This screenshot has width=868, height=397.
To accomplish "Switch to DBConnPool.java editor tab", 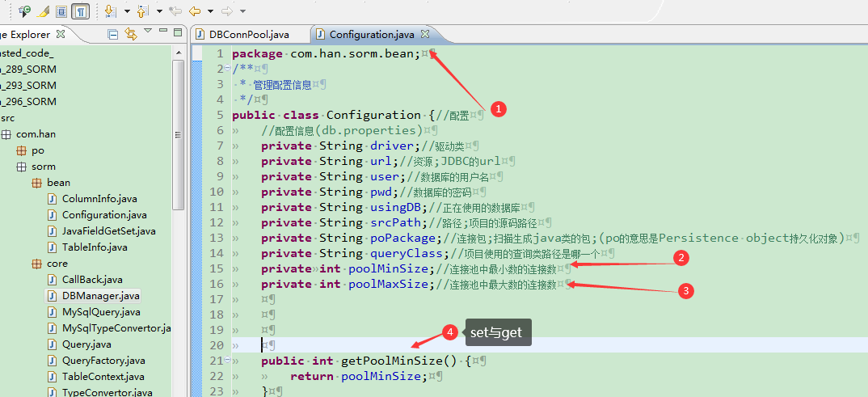I will pyautogui.click(x=249, y=34).
